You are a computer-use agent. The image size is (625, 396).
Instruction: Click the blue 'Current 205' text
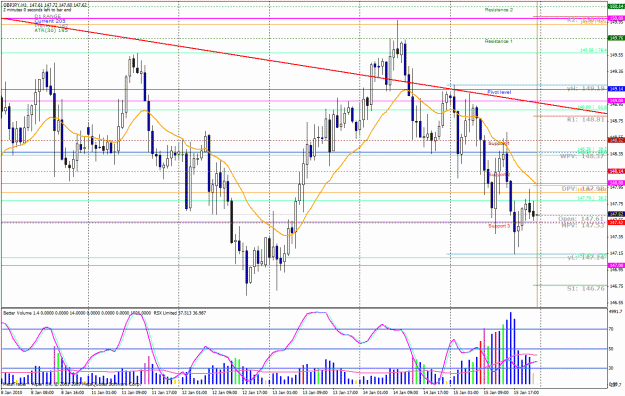[x=50, y=21]
